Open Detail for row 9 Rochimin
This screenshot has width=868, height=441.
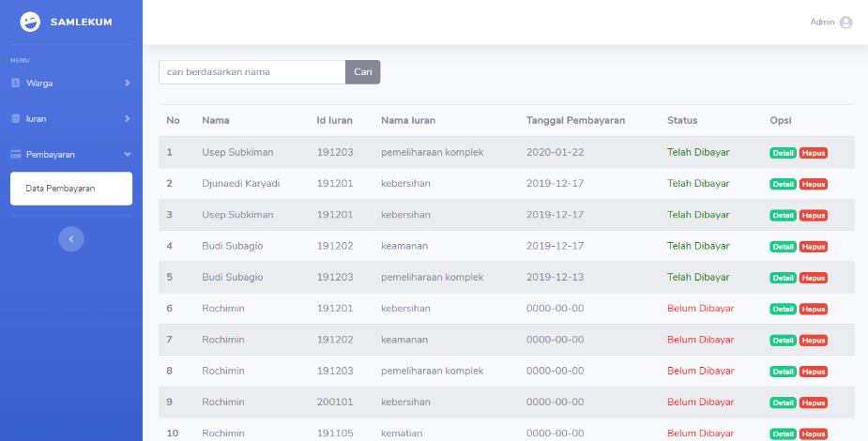783,403
